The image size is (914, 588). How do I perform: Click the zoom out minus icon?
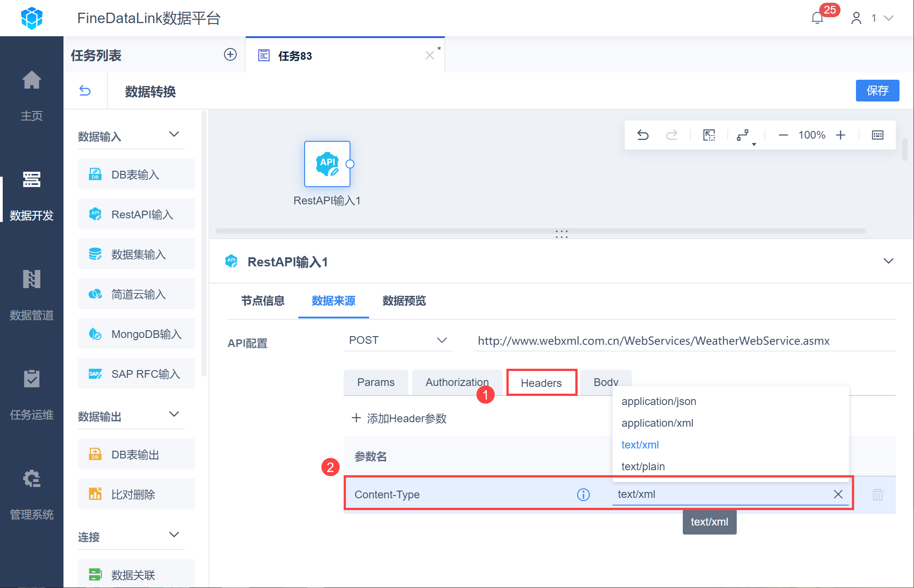[x=783, y=135]
